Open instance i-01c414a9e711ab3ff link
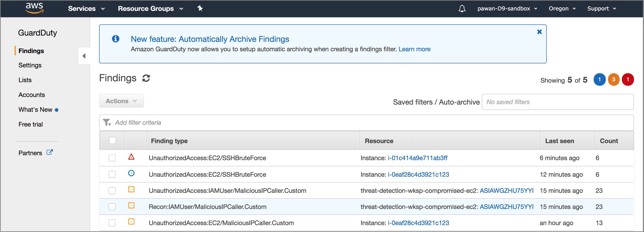 tap(417, 158)
